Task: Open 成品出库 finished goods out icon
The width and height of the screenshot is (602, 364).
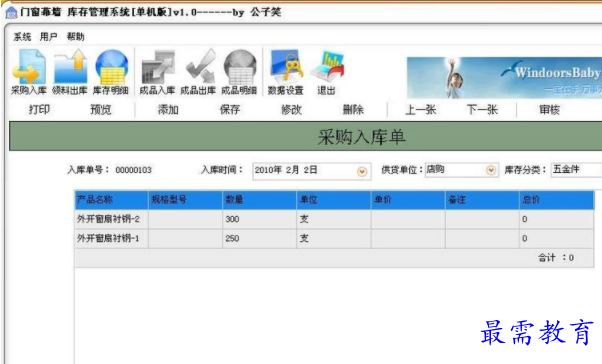Action: tap(198, 72)
